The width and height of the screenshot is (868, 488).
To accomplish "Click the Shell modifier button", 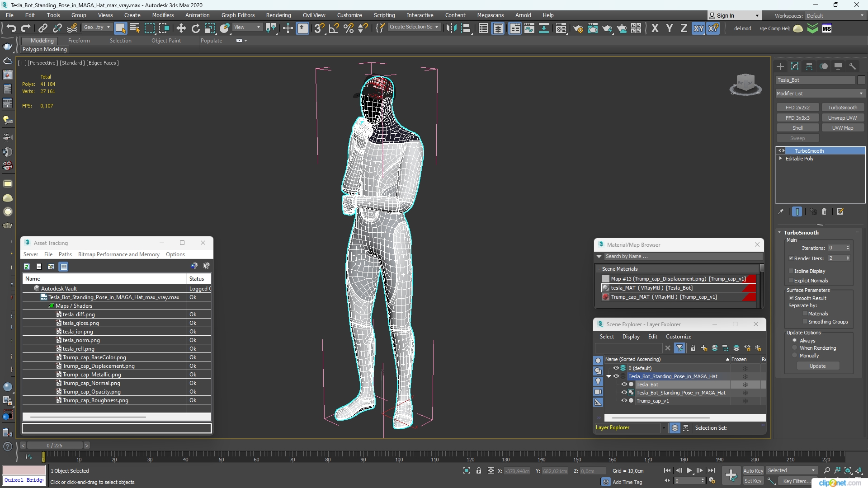I will 797,128.
